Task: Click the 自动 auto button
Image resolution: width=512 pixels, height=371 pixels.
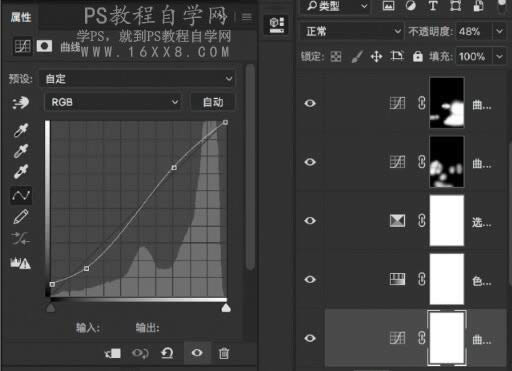Action: [213, 102]
